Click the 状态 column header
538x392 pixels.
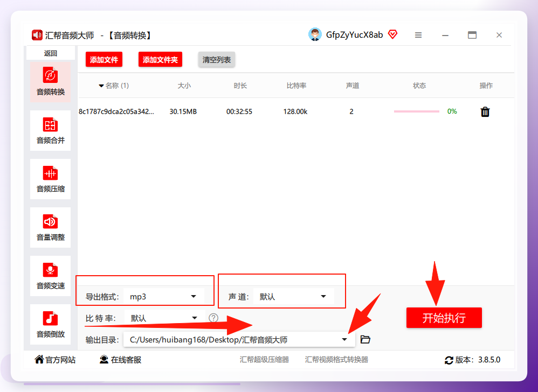point(419,86)
